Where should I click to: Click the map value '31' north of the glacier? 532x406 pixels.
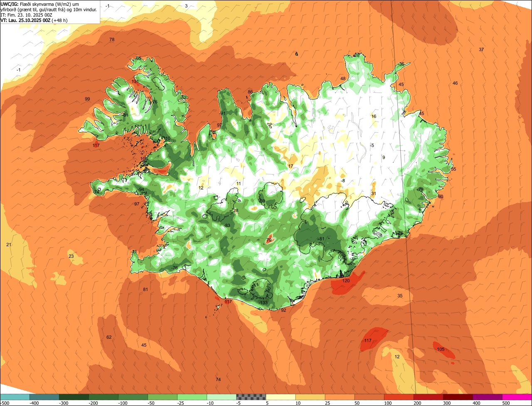374,193
